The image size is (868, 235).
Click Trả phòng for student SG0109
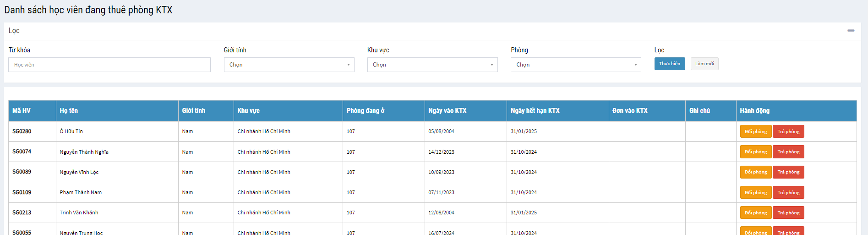coord(788,193)
